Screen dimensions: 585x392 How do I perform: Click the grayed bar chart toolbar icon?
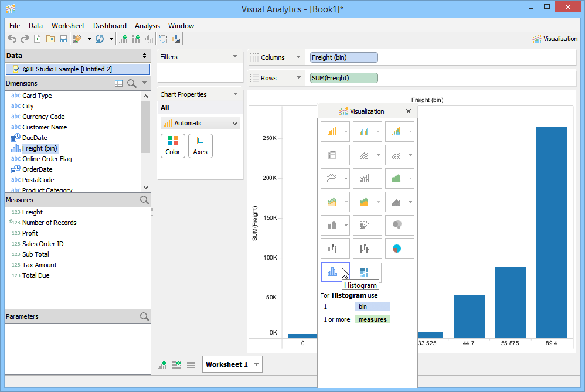pos(149,39)
